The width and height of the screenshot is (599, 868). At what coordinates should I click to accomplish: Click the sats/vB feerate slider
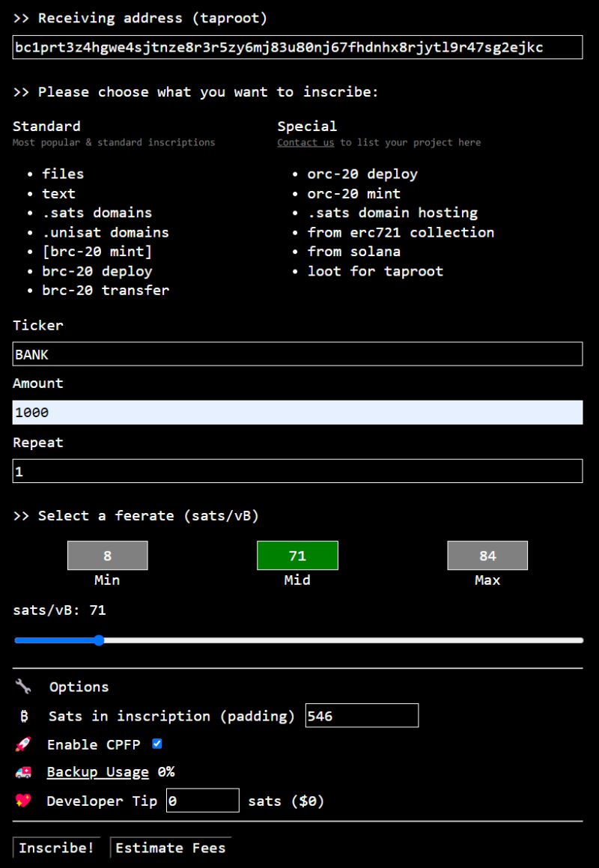pyautogui.click(x=100, y=640)
